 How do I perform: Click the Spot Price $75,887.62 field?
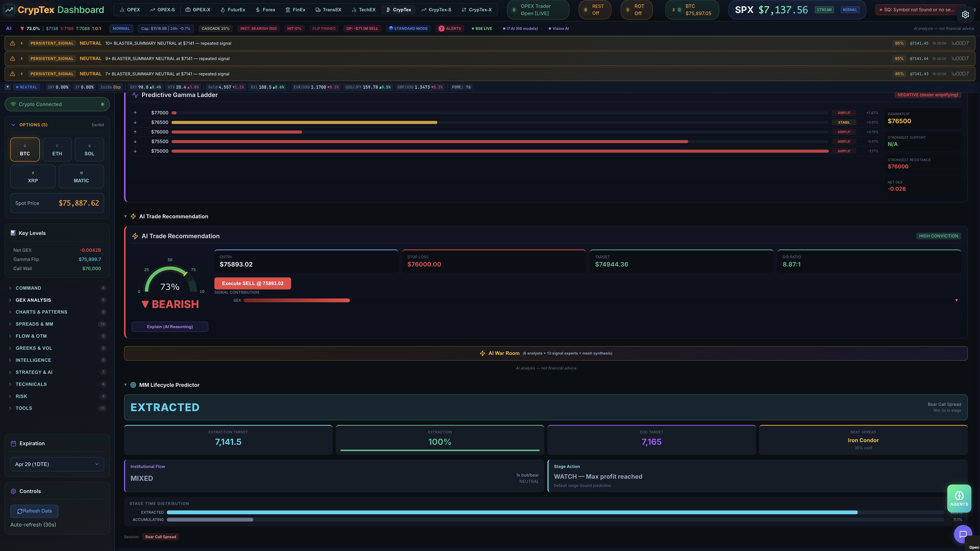point(57,203)
